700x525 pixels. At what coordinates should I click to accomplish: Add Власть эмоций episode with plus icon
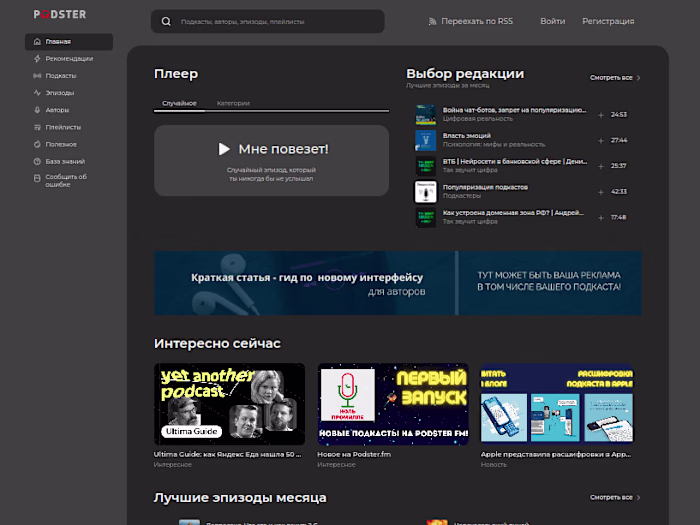[x=601, y=141]
